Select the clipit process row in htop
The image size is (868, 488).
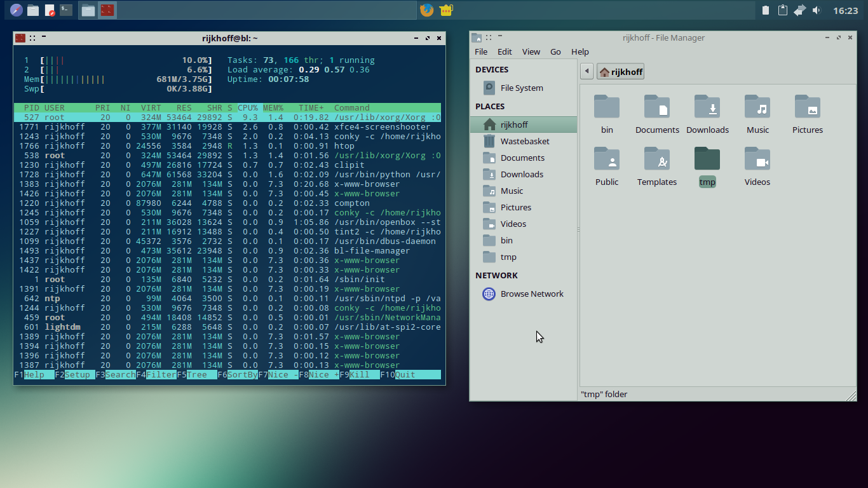[x=227, y=165]
